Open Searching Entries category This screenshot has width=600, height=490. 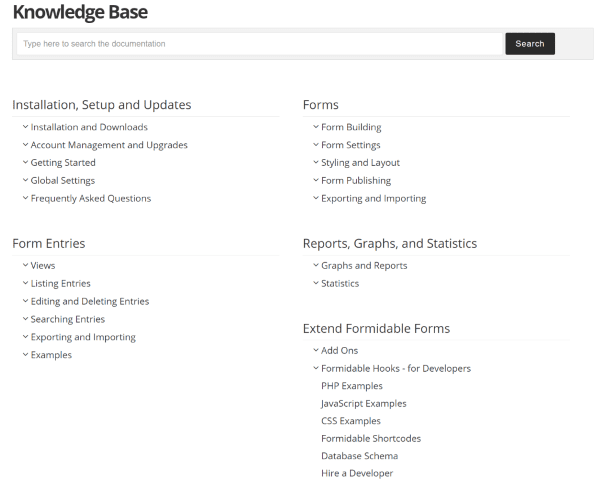(x=68, y=320)
